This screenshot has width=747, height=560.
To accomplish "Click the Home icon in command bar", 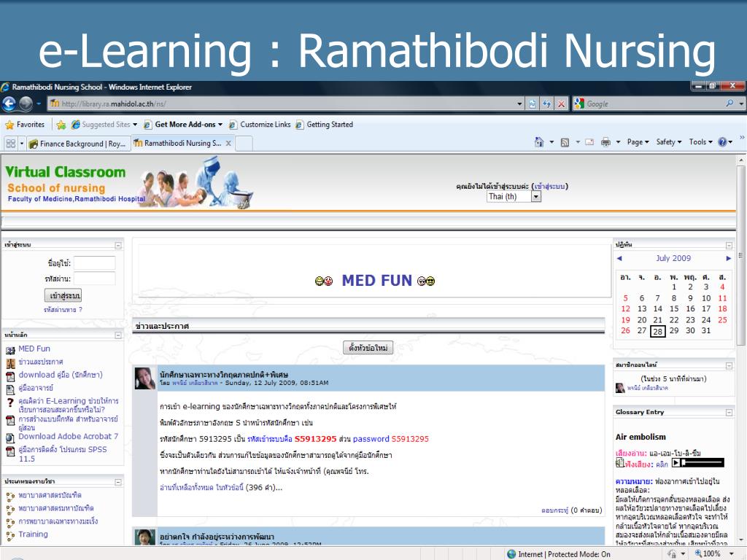I will click(x=539, y=142).
